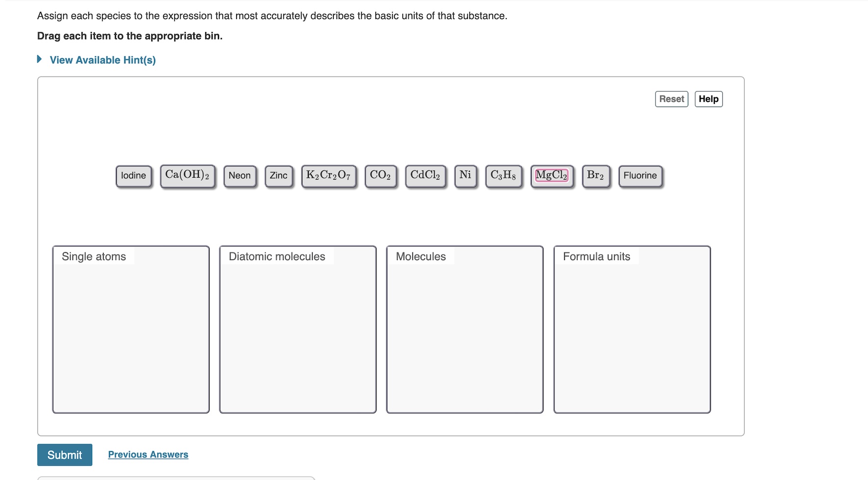Image resolution: width=868 pixels, height=480 pixels.
Task: Select the Neon item
Action: click(240, 175)
